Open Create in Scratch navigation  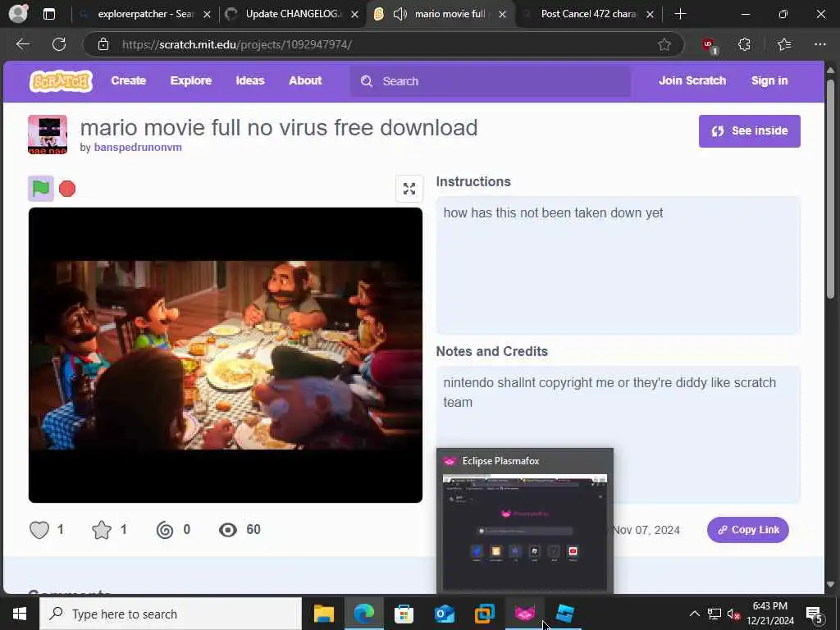[129, 81]
